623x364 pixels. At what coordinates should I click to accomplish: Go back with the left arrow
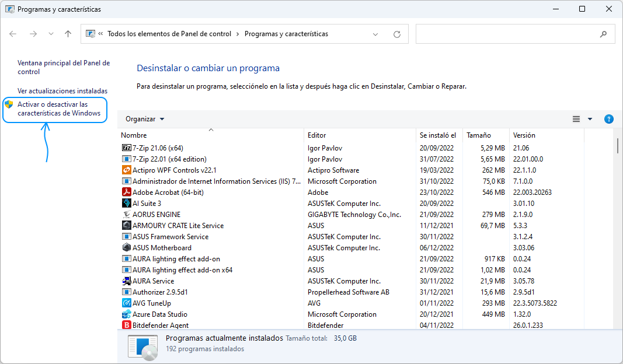pos(13,34)
